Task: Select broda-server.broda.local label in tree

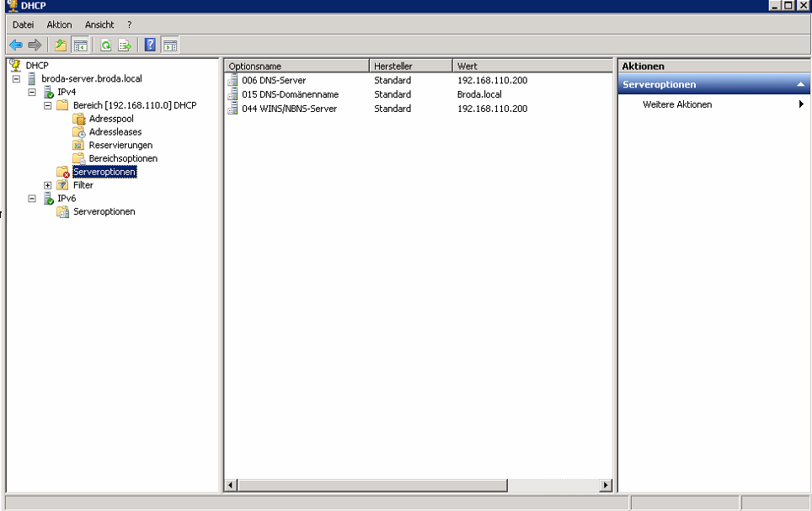Action: point(92,78)
